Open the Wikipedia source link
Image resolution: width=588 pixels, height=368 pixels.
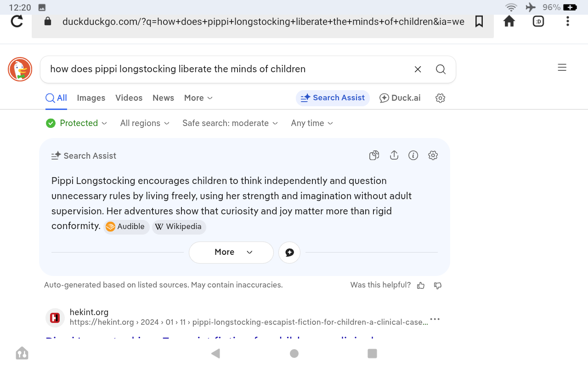tap(179, 227)
